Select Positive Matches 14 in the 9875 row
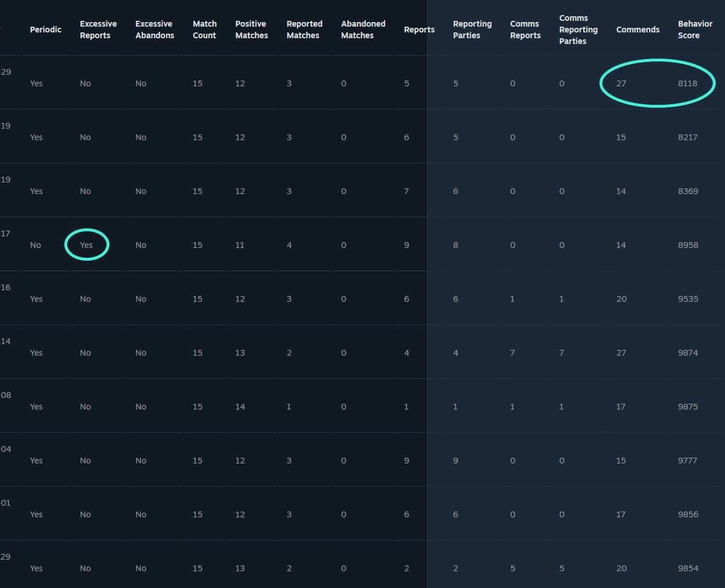The height and width of the screenshot is (588, 725). pyautogui.click(x=240, y=407)
